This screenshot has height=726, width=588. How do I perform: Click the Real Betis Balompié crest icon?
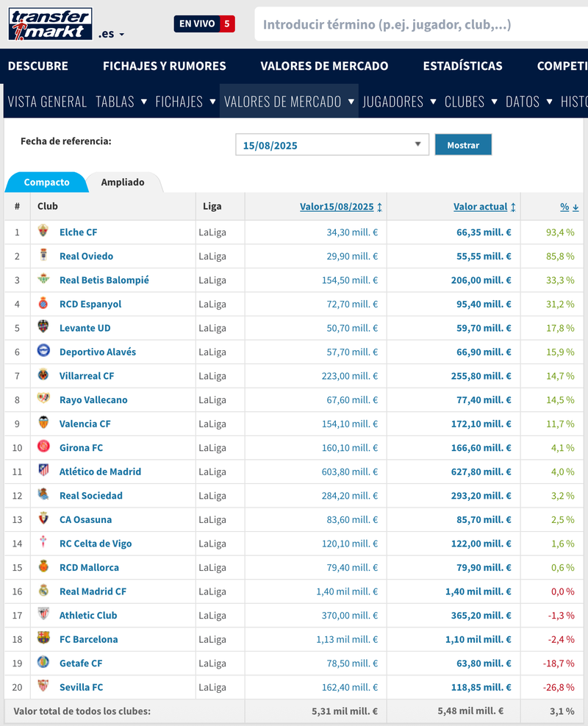[x=44, y=280]
